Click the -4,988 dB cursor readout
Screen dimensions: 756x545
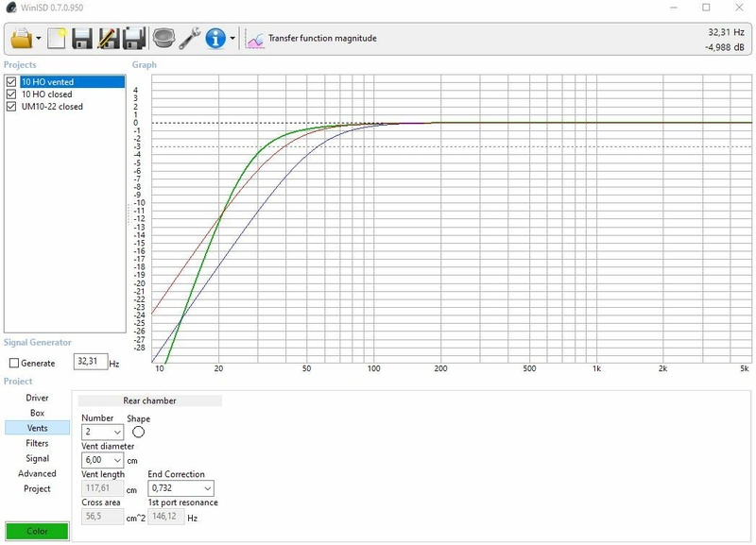click(x=724, y=47)
